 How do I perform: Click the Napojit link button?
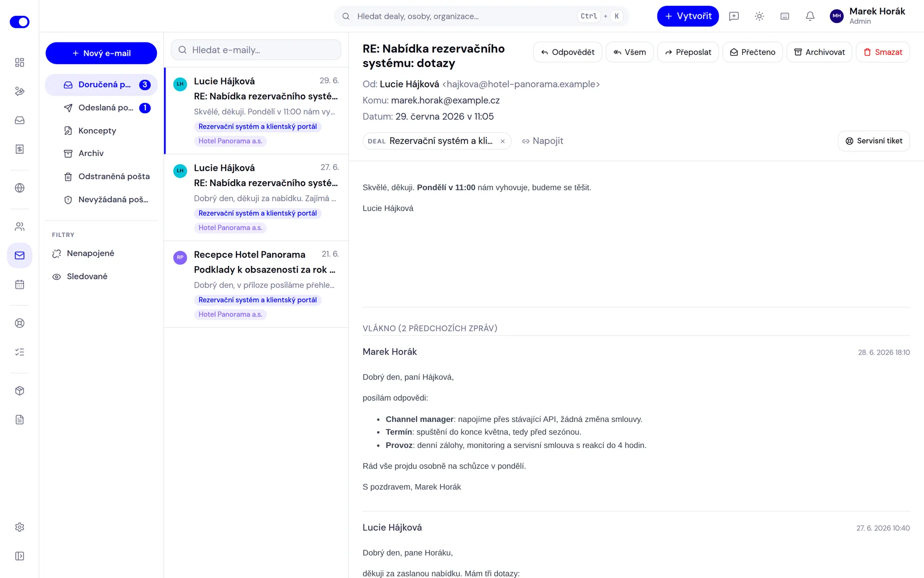pyautogui.click(x=542, y=141)
